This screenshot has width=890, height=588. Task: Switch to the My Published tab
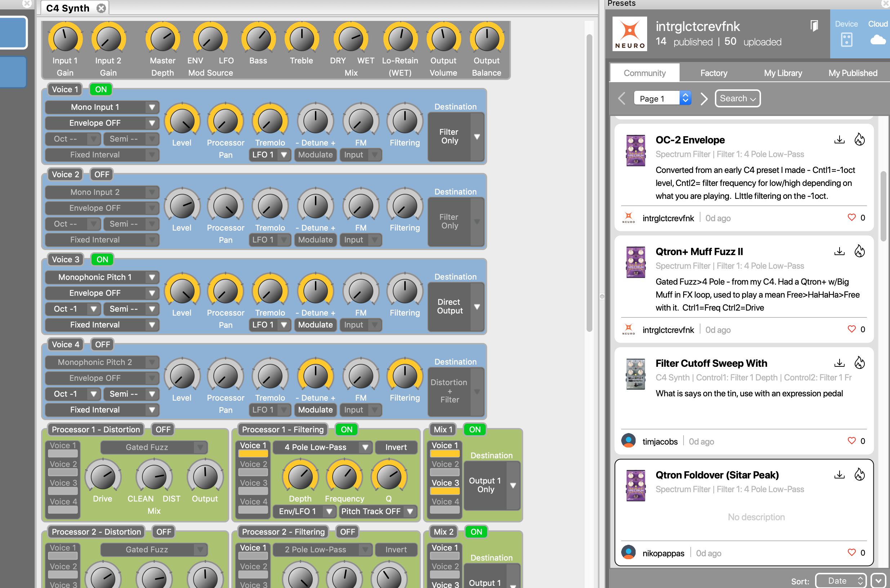click(x=853, y=73)
